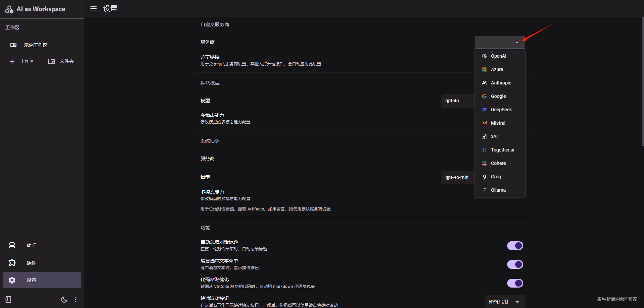The height and width of the screenshot is (308, 644).
Task: Click the settings gear icon
Action: (12, 280)
